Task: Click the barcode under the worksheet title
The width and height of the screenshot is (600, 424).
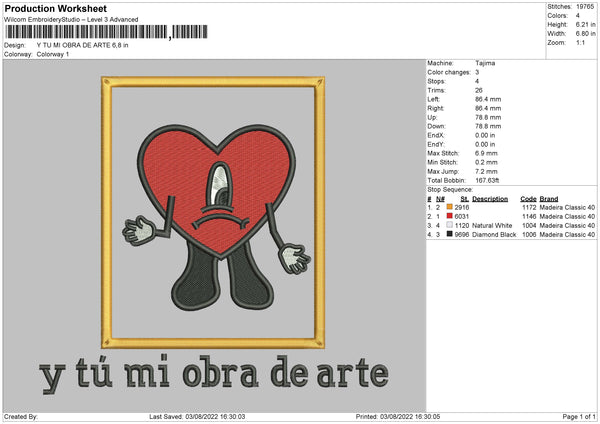Action: point(106,32)
